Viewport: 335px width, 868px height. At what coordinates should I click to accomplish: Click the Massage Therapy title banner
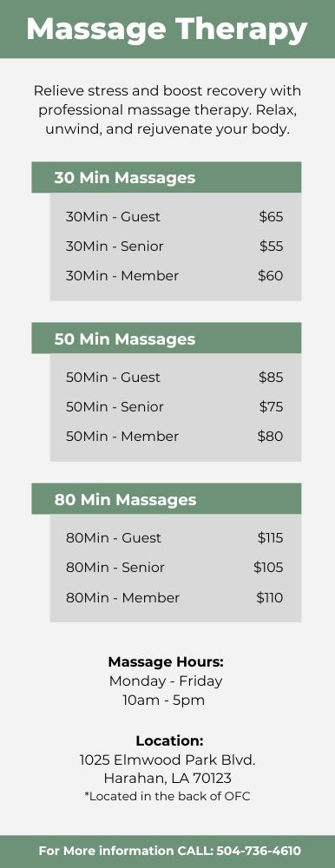(167, 29)
